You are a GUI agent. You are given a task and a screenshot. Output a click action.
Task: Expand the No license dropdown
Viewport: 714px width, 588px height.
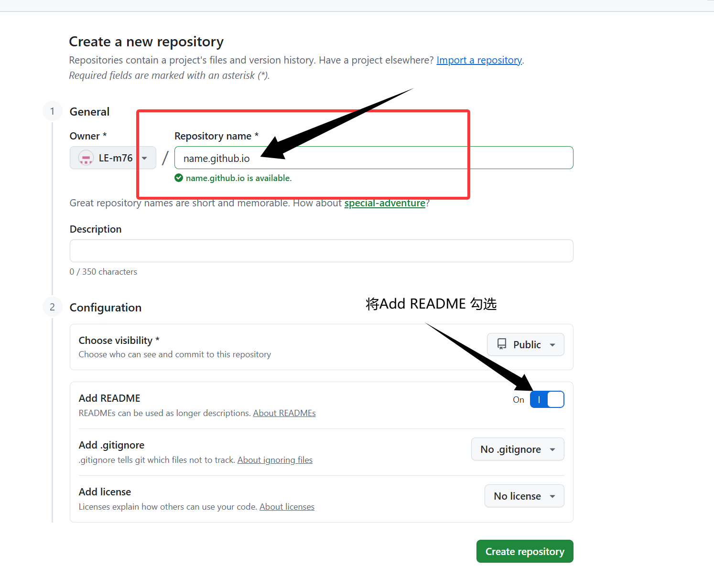(524, 496)
